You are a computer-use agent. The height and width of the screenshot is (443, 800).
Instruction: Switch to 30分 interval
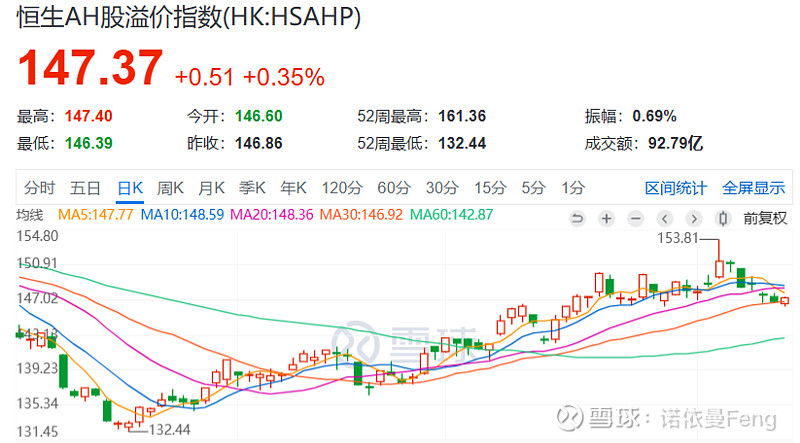[442, 188]
